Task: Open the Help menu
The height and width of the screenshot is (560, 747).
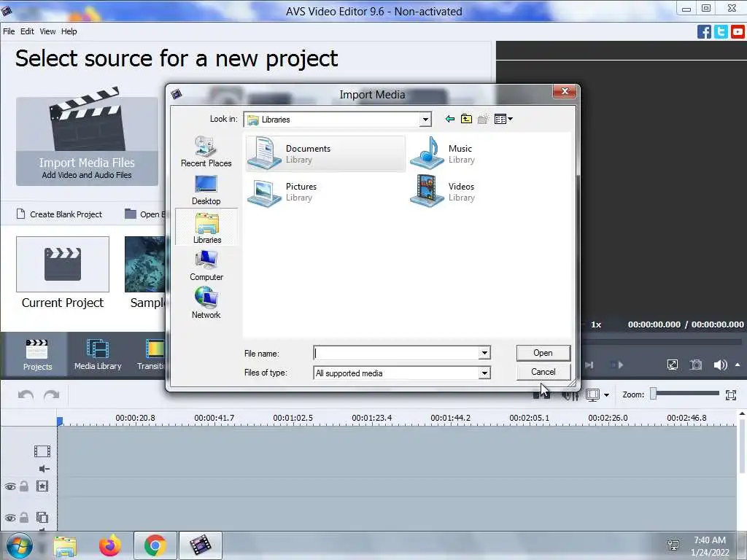Action: (x=69, y=31)
